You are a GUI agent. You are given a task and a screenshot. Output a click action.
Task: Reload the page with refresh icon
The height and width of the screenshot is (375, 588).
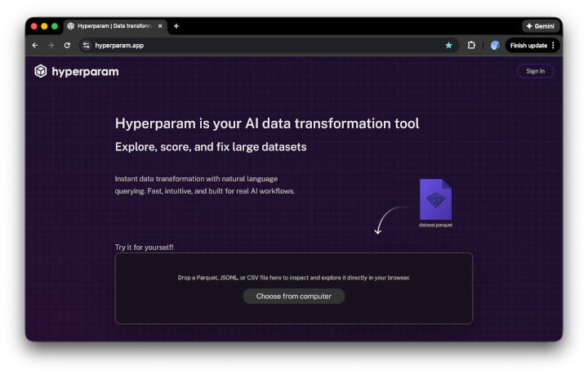[67, 46]
